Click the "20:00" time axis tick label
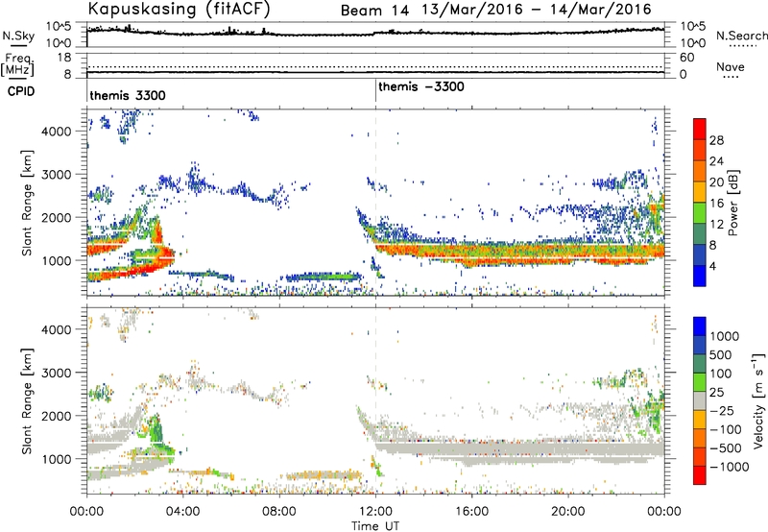 [x=568, y=512]
